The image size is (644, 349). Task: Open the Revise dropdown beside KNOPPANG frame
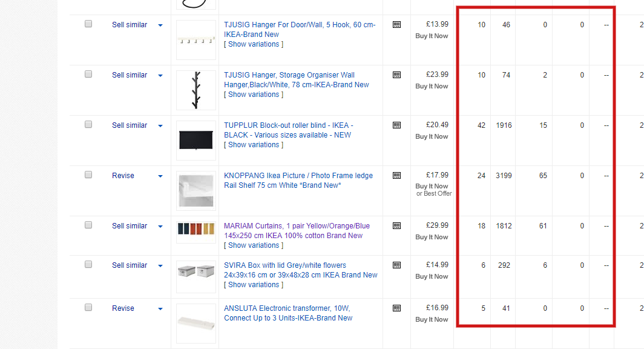tap(160, 175)
